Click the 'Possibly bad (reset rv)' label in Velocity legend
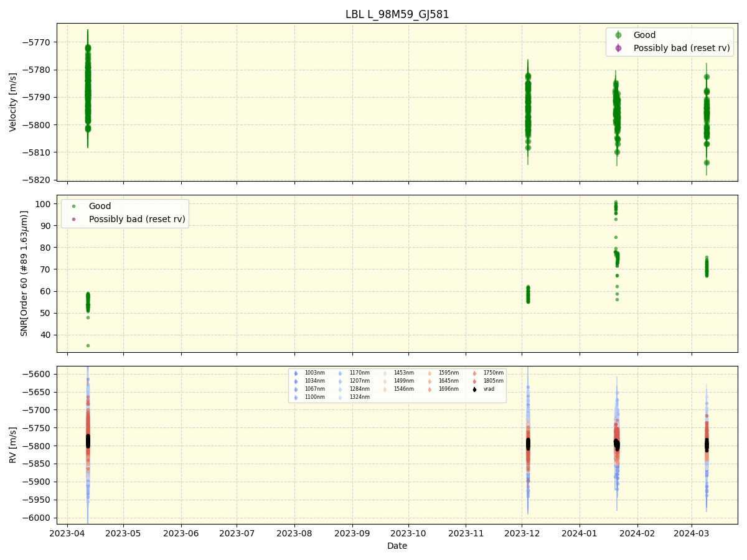Image resolution: width=747 pixels, height=560 pixels. pos(682,48)
